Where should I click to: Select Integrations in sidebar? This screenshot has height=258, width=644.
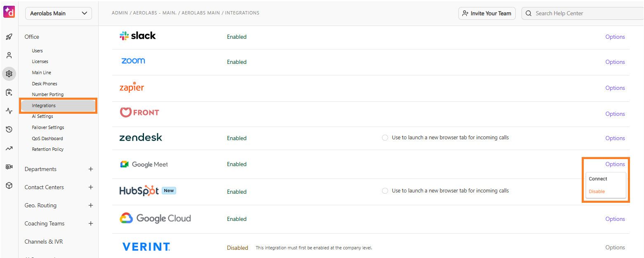pos(58,106)
